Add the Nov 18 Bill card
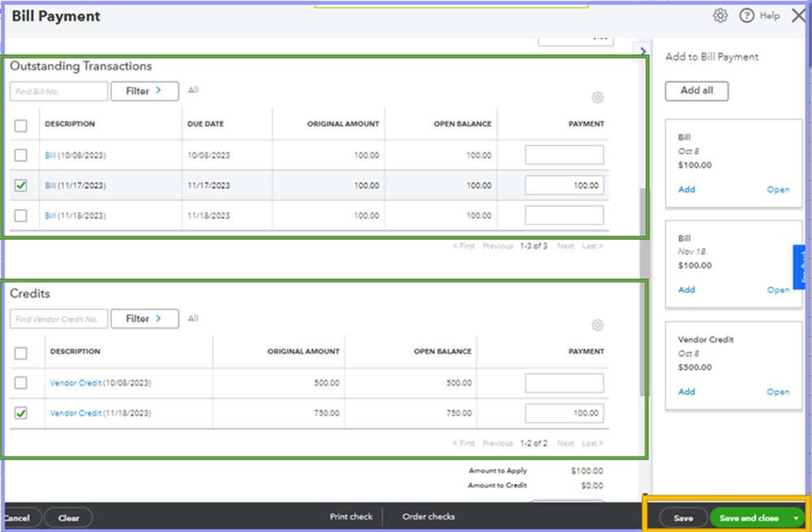This screenshot has height=532, width=812. click(687, 290)
